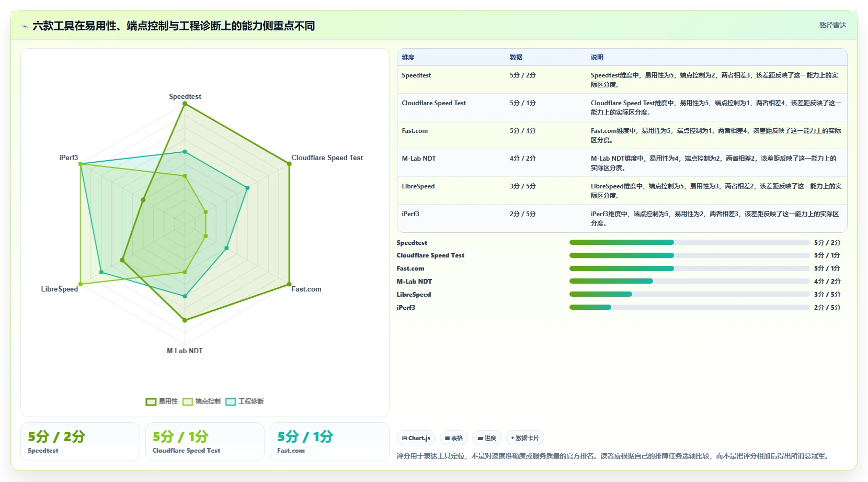This screenshot has width=868, height=482.
Task: Select the Speedtest progress bar
Action: point(689,242)
